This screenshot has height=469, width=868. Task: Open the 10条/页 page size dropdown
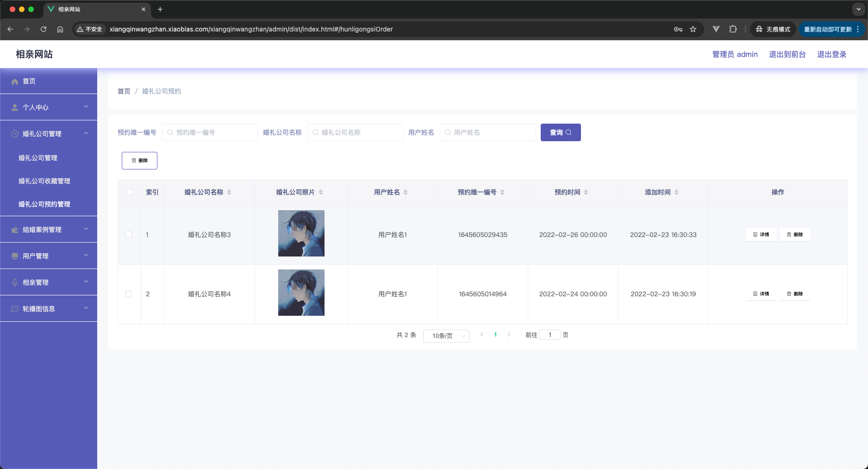(x=446, y=336)
